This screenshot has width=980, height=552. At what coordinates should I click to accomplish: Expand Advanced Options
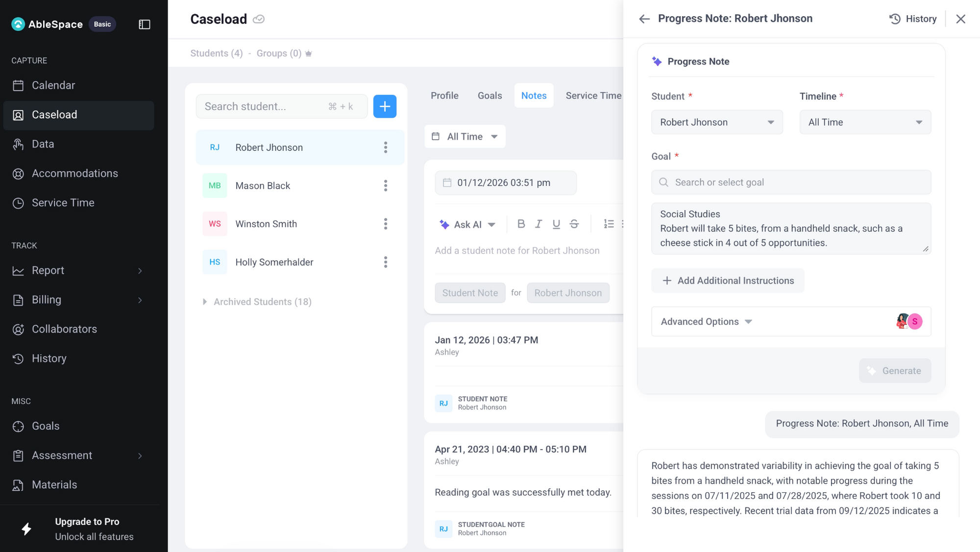tap(706, 321)
